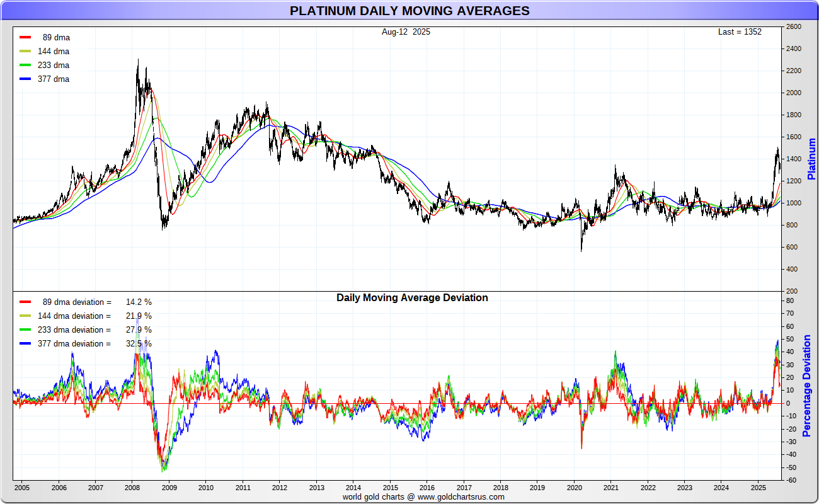Click the olive 144 dma legend swatch
The height and width of the screenshot is (504, 819).
(25, 51)
